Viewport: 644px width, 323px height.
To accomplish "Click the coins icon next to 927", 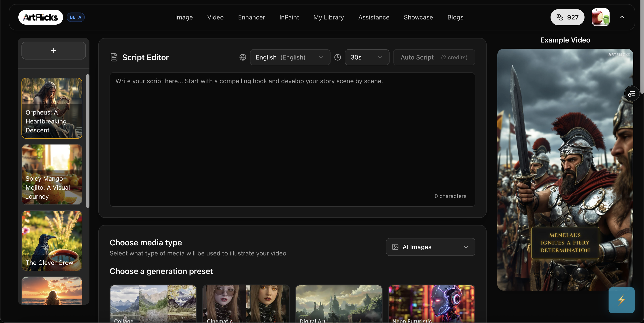I will (559, 17).
